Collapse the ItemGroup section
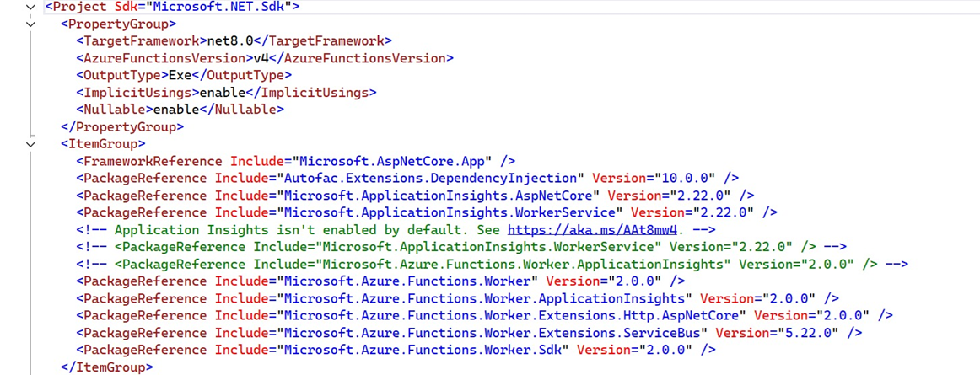The width and height of the screenshot is (980, 375). (30, 144)
